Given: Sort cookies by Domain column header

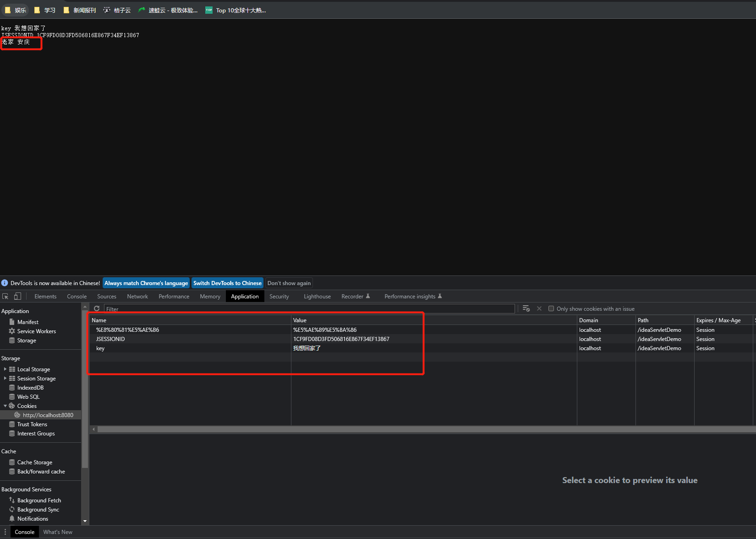Looking at the screenshot, I should (x=606, y=320).
